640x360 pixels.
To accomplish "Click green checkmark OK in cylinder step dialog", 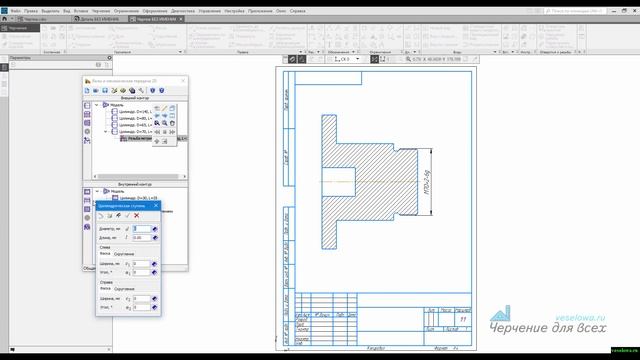I will pos(127,216).
